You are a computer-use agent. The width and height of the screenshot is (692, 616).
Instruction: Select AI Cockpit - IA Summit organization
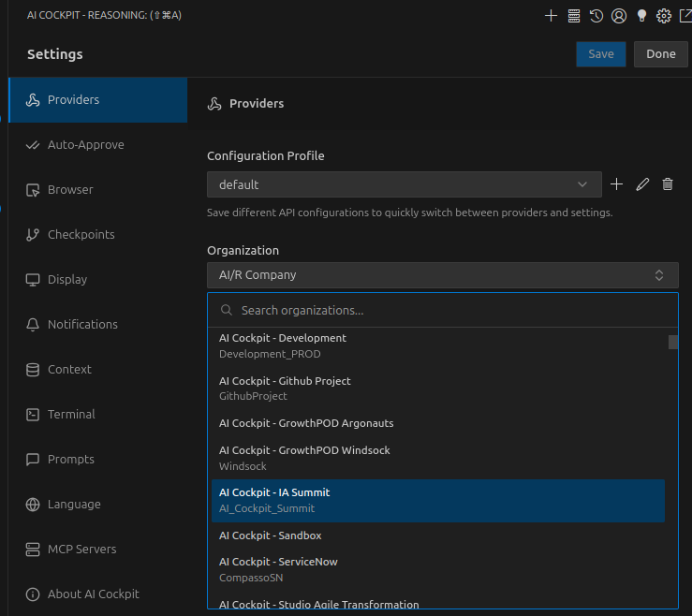(438, 500)
